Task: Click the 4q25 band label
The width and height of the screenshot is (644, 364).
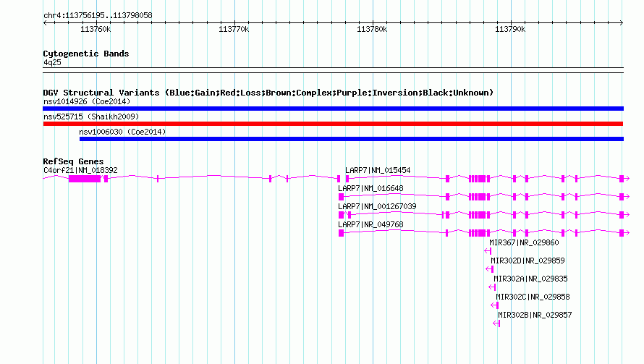Action: [52, 62]
